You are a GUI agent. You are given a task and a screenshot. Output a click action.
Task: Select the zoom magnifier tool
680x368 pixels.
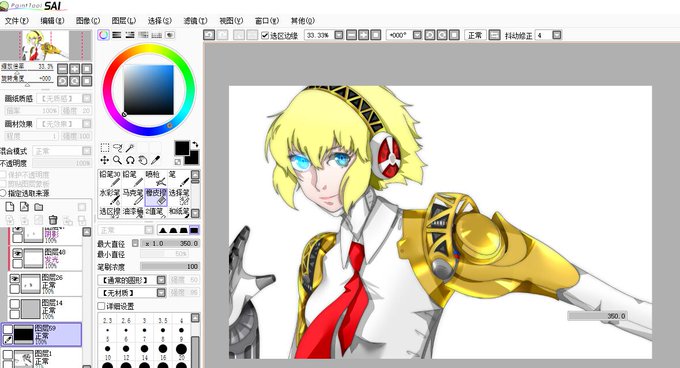click(x=118, y=160)
